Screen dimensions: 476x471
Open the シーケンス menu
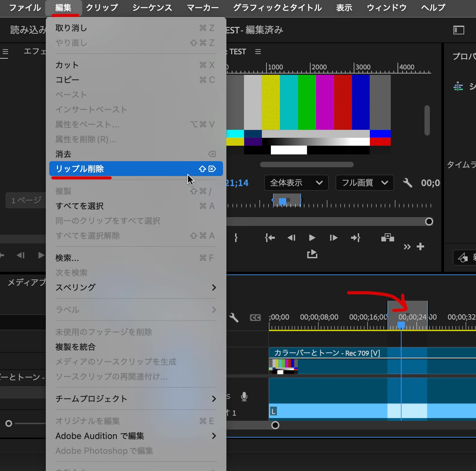tap(152, 7)
